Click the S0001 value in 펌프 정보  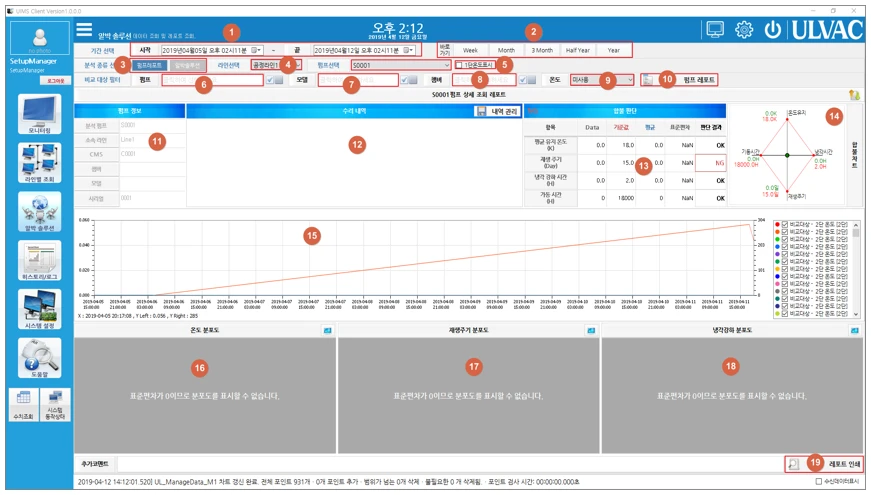pyautogui.click(x=128, y=126)
